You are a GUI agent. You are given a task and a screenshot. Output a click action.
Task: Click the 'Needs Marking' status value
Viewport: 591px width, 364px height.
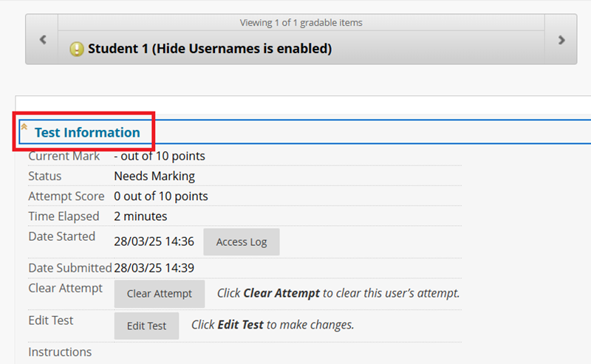click(x=154, y=176)
